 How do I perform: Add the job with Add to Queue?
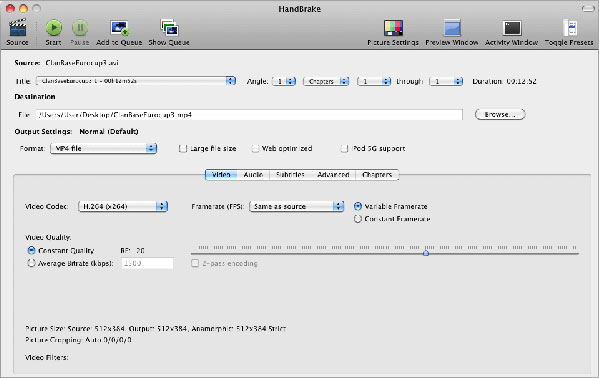(119, 28)
